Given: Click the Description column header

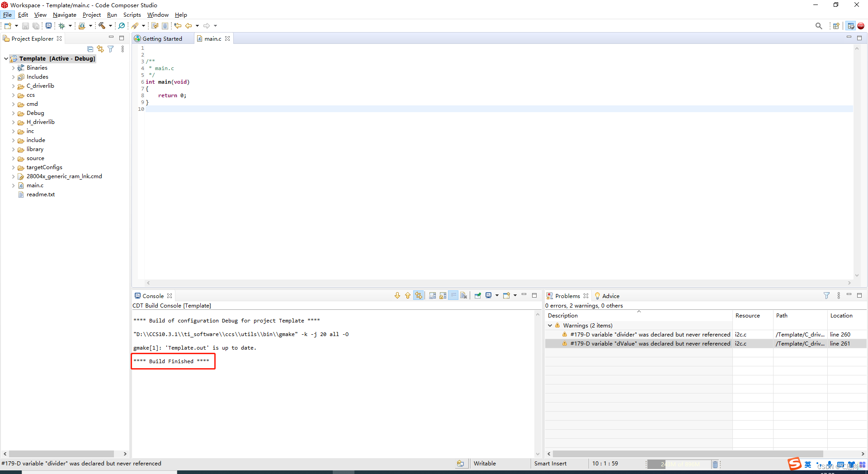Looking at the screenshot, I should click(638, 316).
